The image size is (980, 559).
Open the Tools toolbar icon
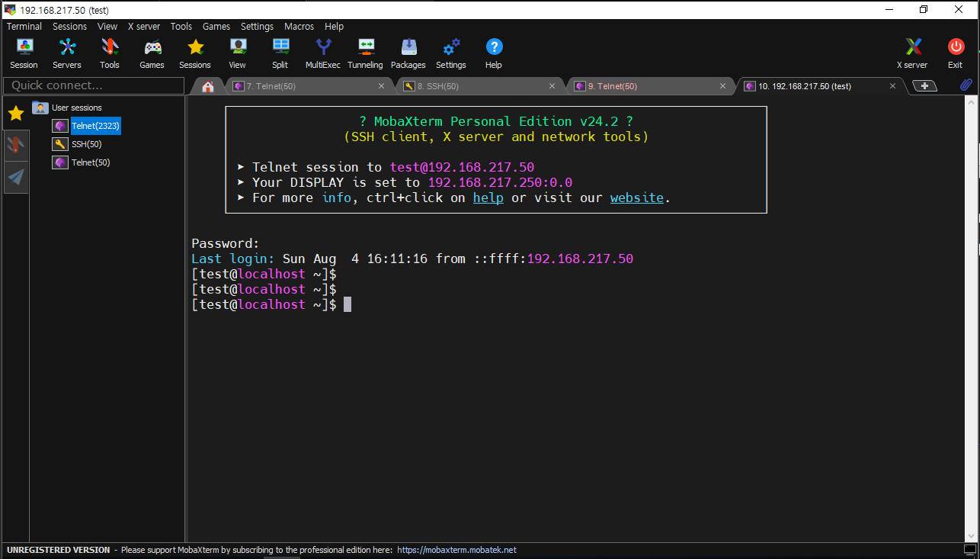click(110, 54)
